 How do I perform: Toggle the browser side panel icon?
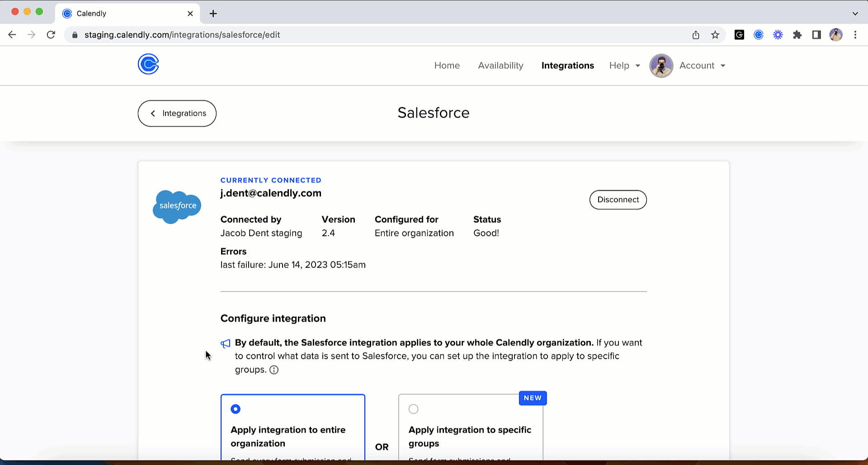coord(816,35)
